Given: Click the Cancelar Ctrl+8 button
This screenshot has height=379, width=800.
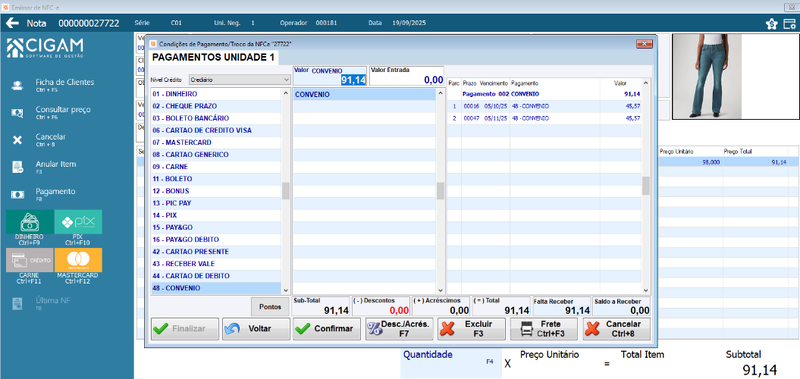Looking at the screenshot, I should click(617, 329).
